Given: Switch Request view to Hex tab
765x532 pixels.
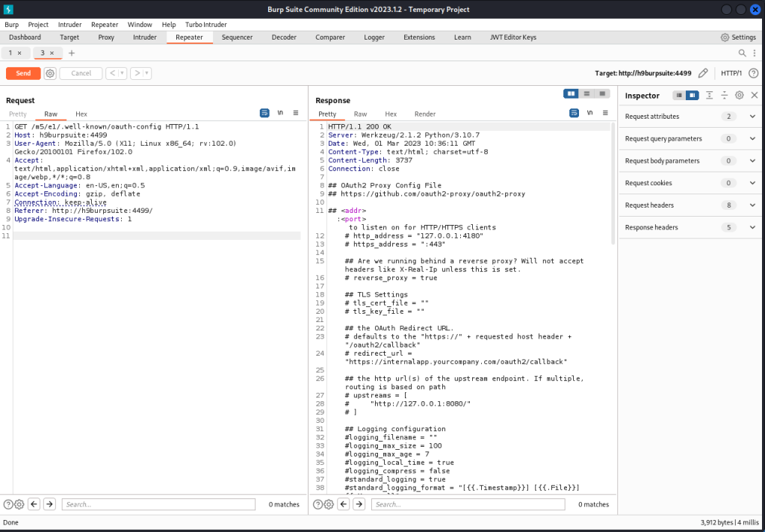Looking at the screenshot, I should click(81, 114).
